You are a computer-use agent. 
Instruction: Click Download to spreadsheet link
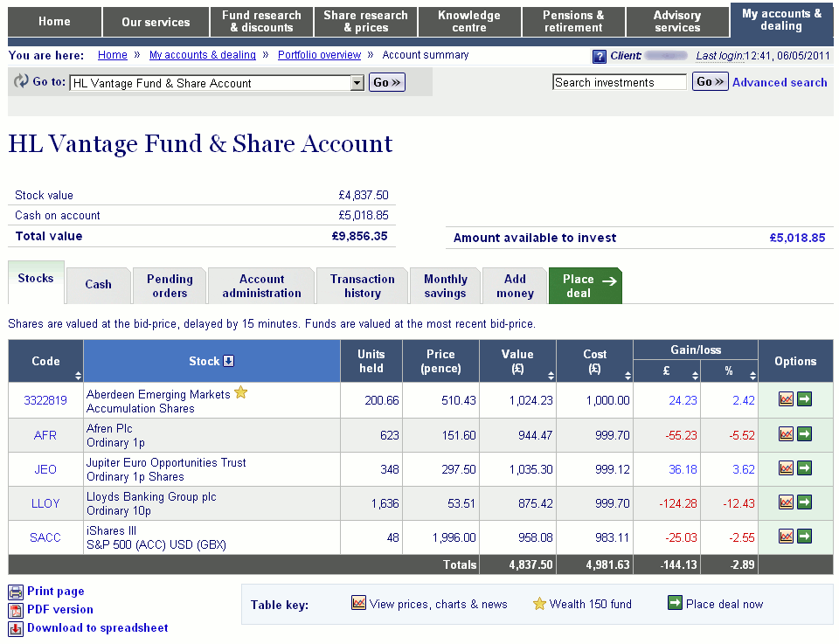97,628
